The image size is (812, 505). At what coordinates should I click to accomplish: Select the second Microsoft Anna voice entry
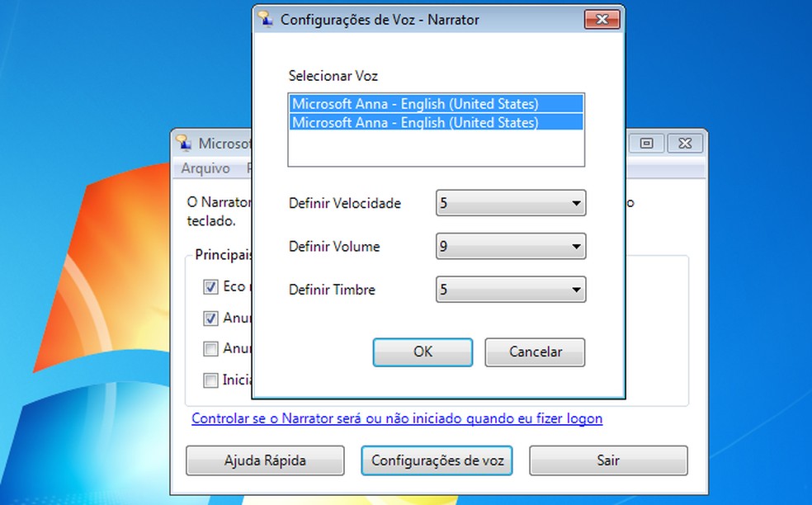(x=436, y=122)
